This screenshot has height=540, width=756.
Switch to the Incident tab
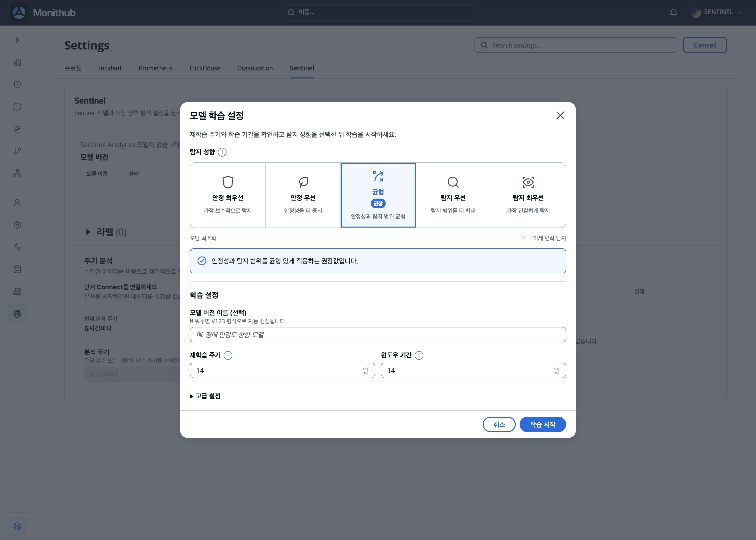tap(110, 68)
